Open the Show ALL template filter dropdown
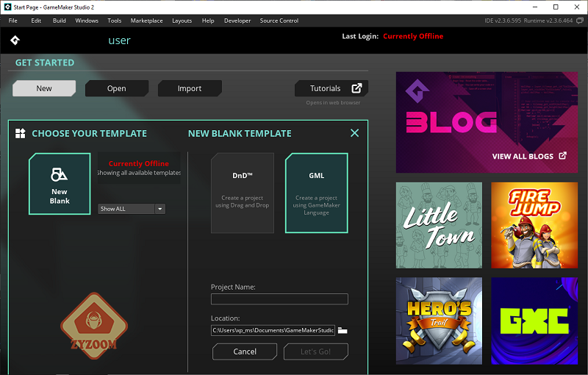 point(132,209)
